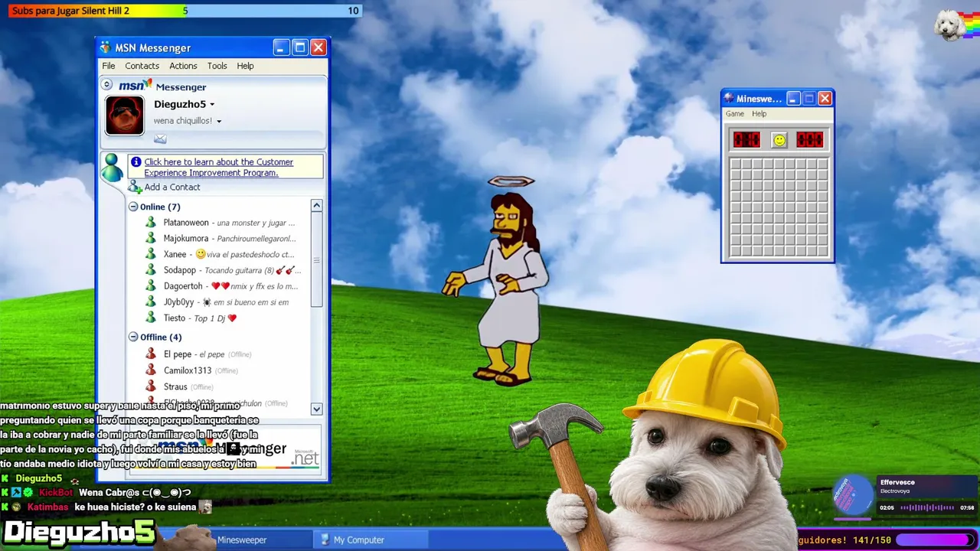Select contact Majokumora in the online list

coord(229,238)
